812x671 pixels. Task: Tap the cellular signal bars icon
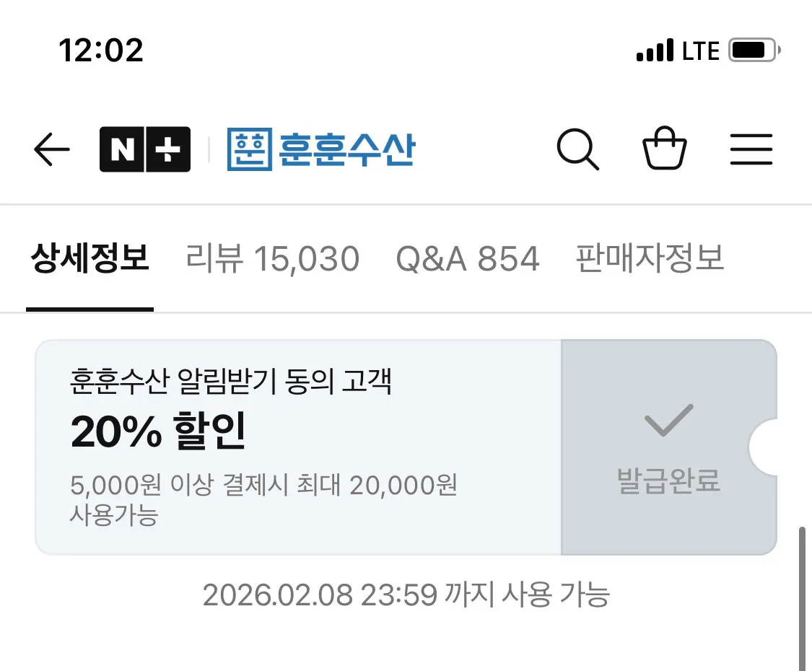coord(655,52)
